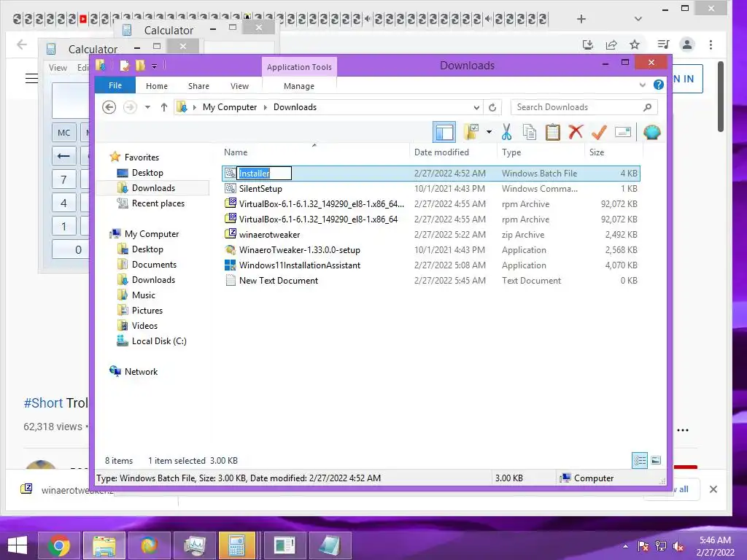Switch to Details view icon in status bar
Viewport: 747px width, 560px height.
[640, 460]
